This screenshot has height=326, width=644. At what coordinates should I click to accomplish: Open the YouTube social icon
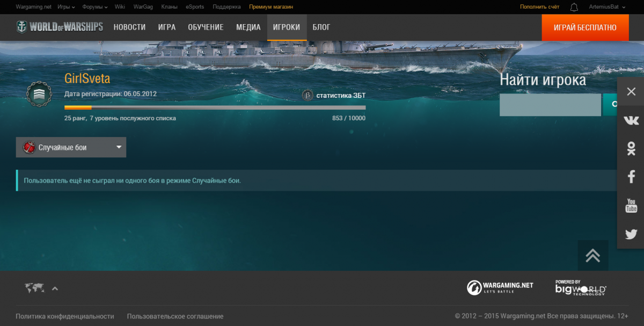coord(631,205)
